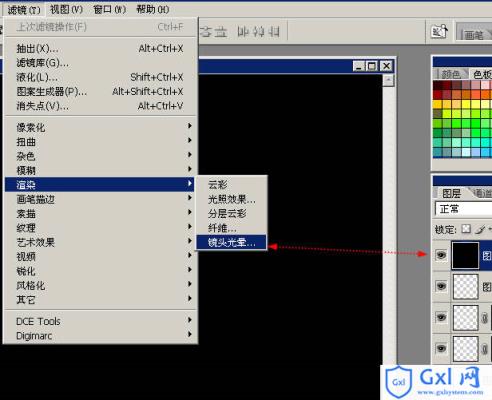Screen dimensions: 492x400
Task: Click the lock image pixels brush icon
Action: point(480,229)
